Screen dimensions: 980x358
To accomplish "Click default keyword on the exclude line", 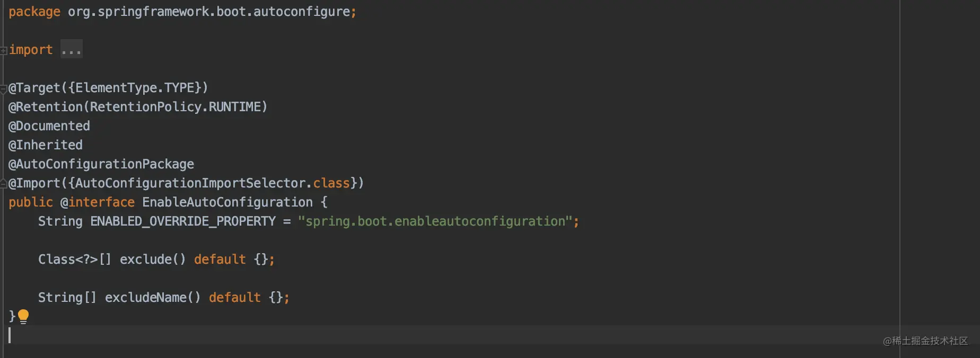I will click(220, 259).
